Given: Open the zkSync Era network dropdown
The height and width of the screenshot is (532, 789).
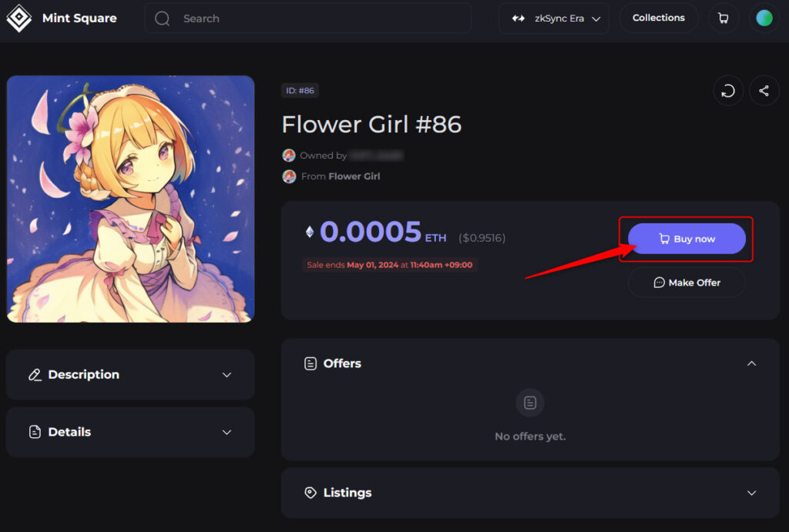Looking at the screenshot, I should pos(553,18).
